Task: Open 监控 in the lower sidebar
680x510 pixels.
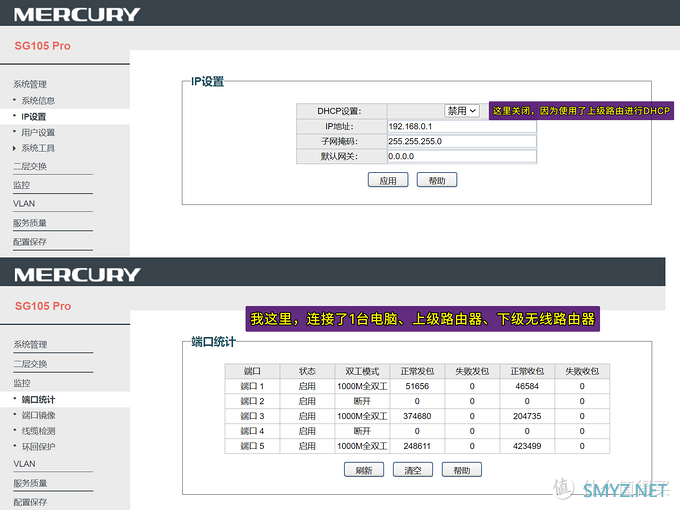Action: 22,383
